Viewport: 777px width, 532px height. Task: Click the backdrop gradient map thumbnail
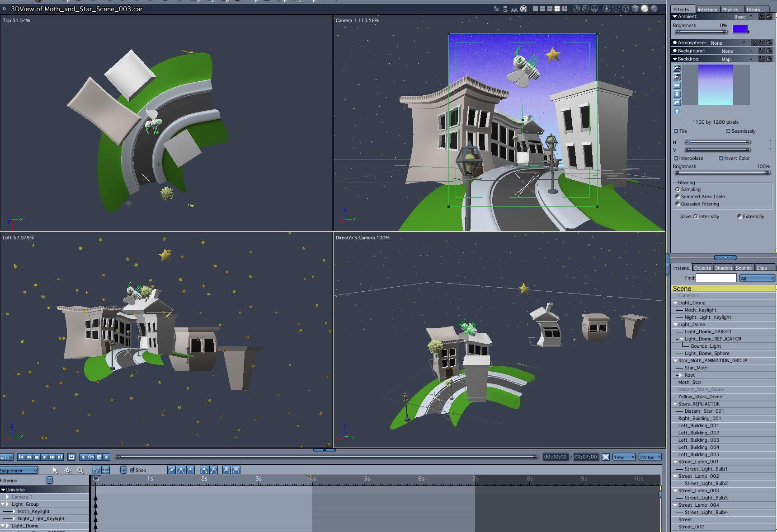tap(716, 85)
